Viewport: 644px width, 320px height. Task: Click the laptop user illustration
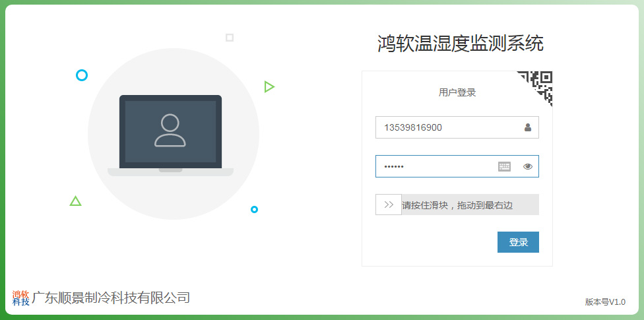point(170,135)
